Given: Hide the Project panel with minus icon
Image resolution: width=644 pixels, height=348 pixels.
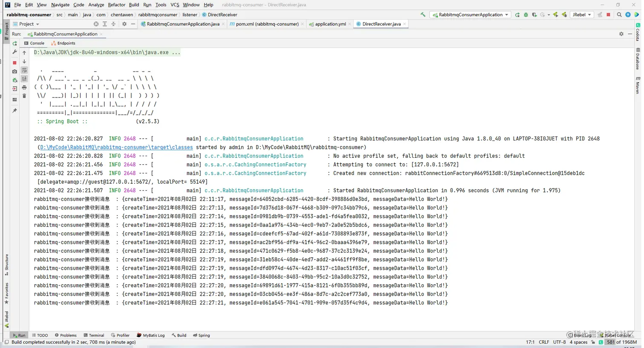Looking at the screenshot, I should [x=133, y=24].
